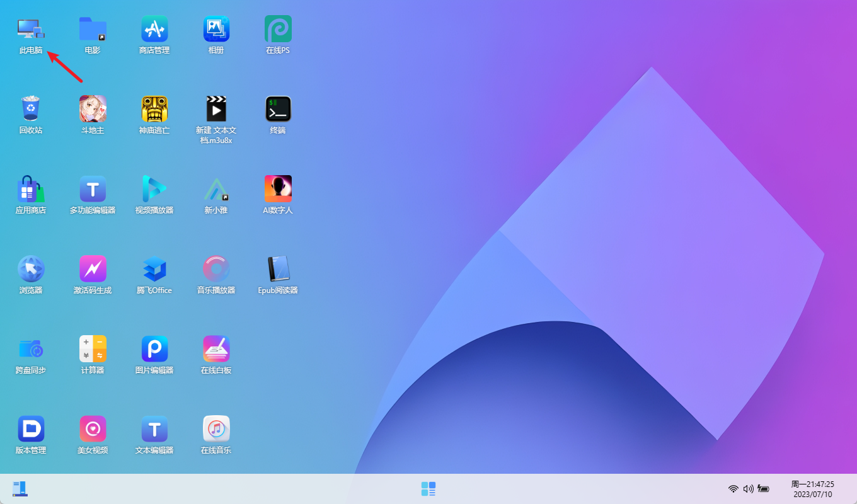857x504 pixels.
Task: Open the 神庙逃亡 game icon
Action: [154, 109]
